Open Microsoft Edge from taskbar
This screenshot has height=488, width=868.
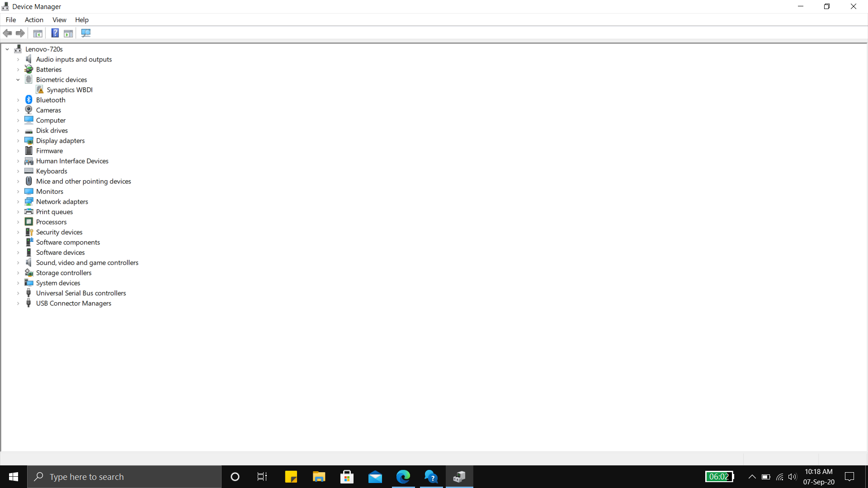click(x=403, y=477)
